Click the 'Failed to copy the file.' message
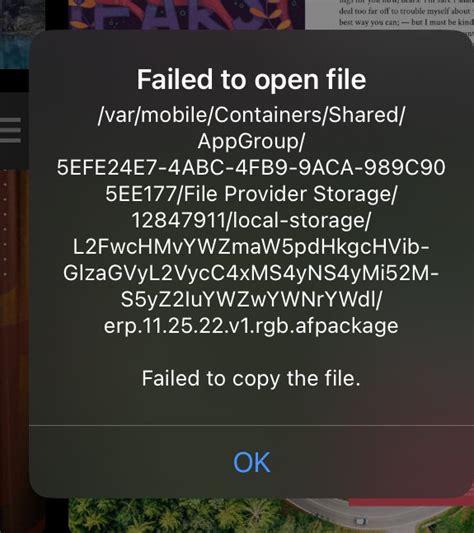 (251, 378)
